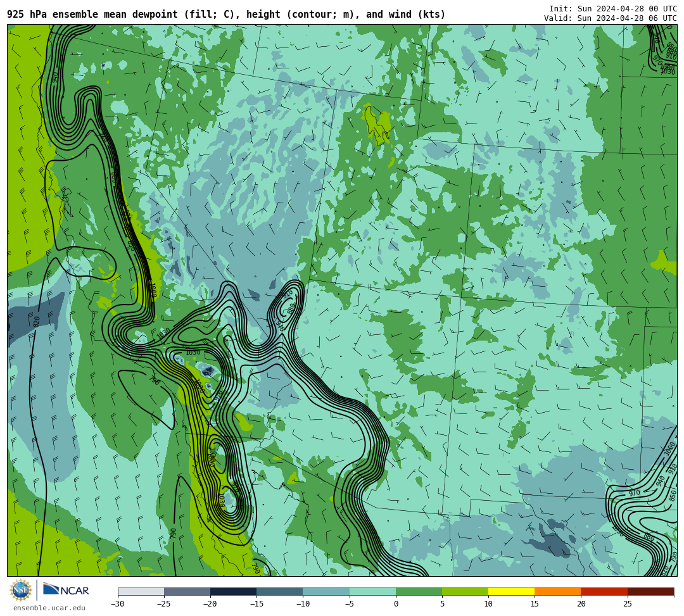684x616 pixels.
Task: Select the -5 to 0 light green swatch
Action: click(x=372, y=591)
